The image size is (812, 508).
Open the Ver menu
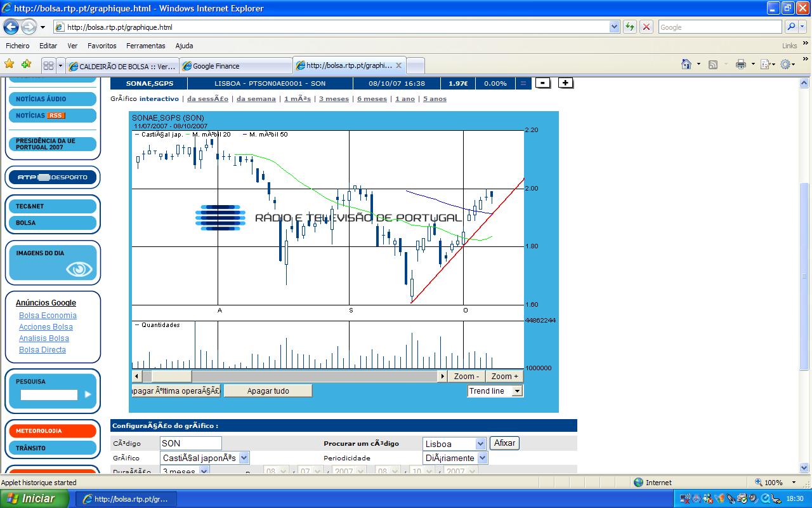(x=72, y=46)
